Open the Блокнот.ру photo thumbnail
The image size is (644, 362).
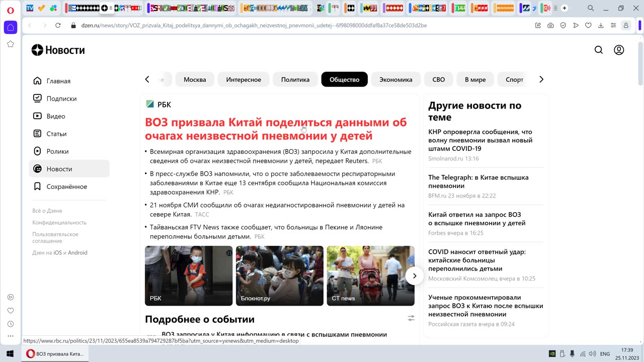(x=280, y=276)
